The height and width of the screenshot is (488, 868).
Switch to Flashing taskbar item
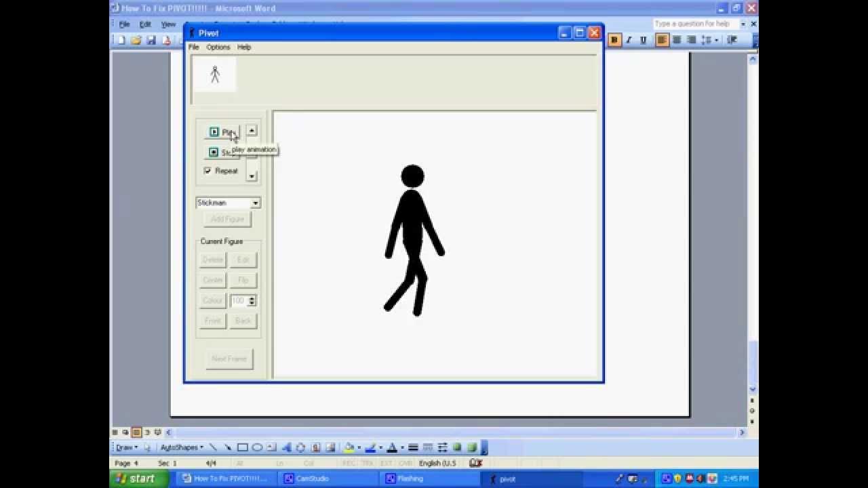coord(431,479)
